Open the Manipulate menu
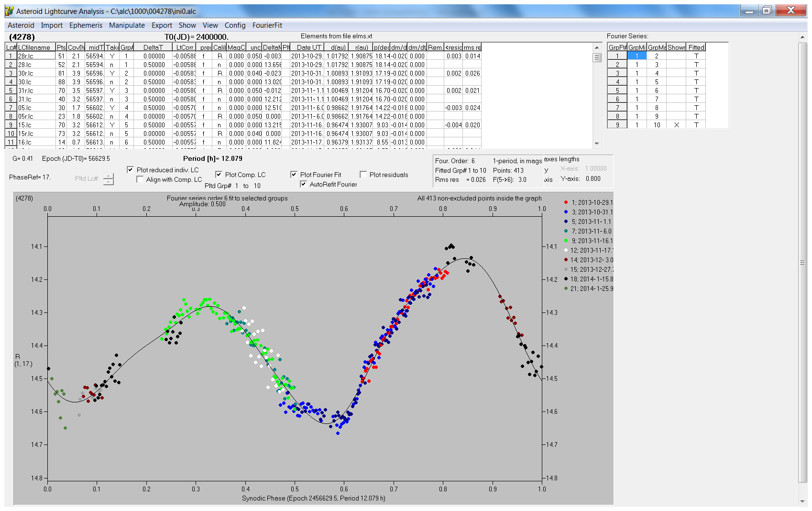 (127, 25)
